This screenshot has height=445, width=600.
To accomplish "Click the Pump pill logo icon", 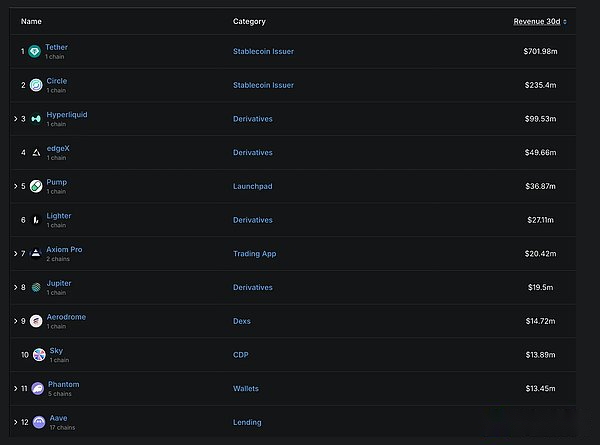I will (x=37, y=186).
